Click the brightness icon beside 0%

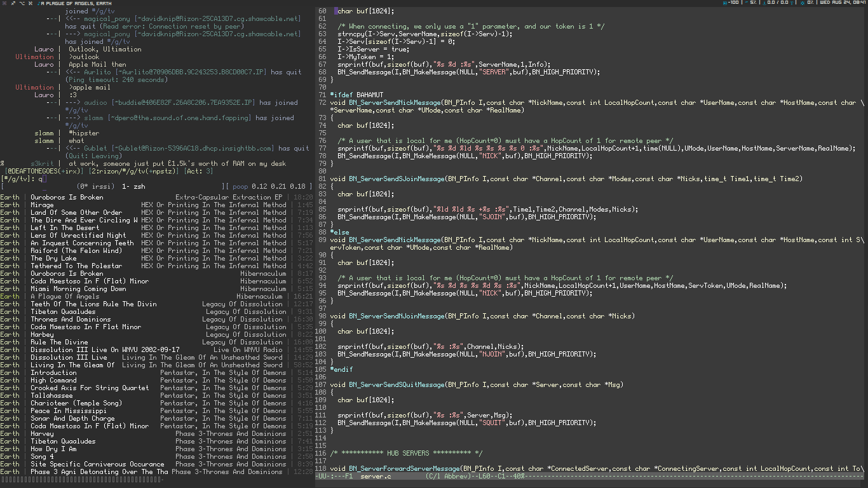(803, 3)
